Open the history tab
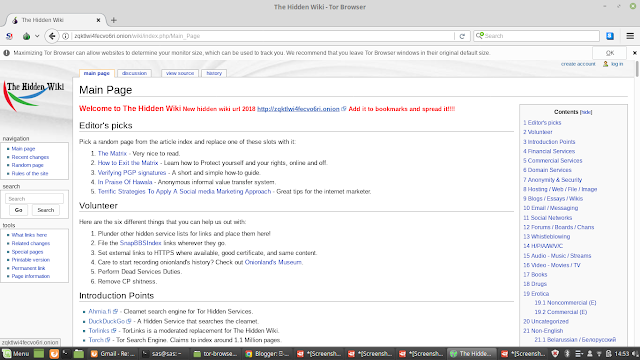 214,73
